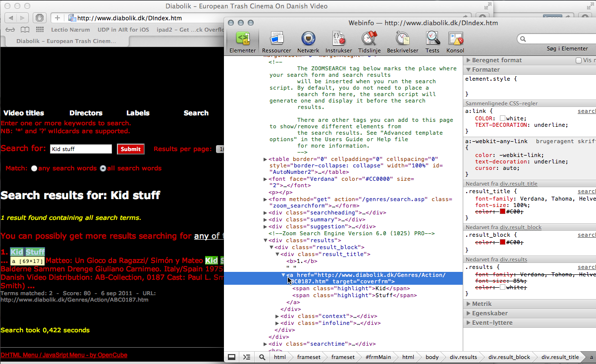The height and width of the screenshot is (364, 596).
Task: Click the body breadcrumb
Action: click(x=432, y=357)
